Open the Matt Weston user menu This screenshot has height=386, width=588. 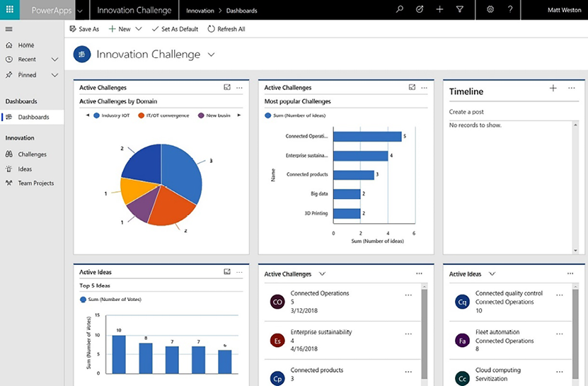pos(564,10)
